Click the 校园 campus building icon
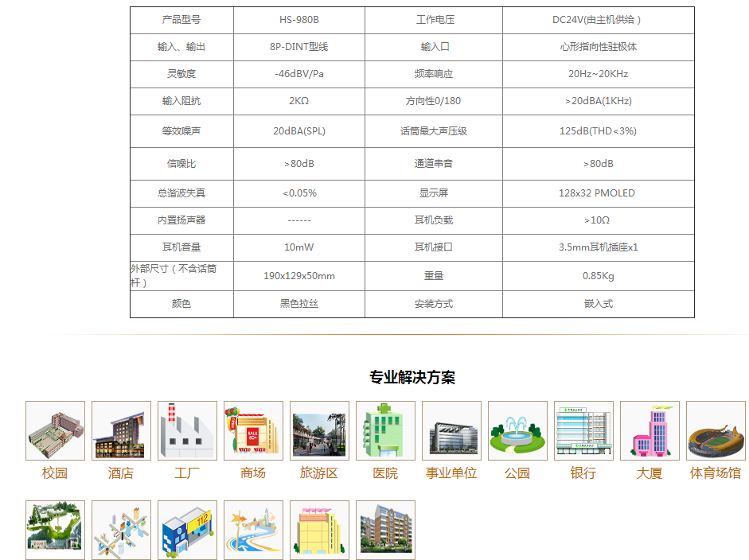749x560 pixels. [55, 430]
